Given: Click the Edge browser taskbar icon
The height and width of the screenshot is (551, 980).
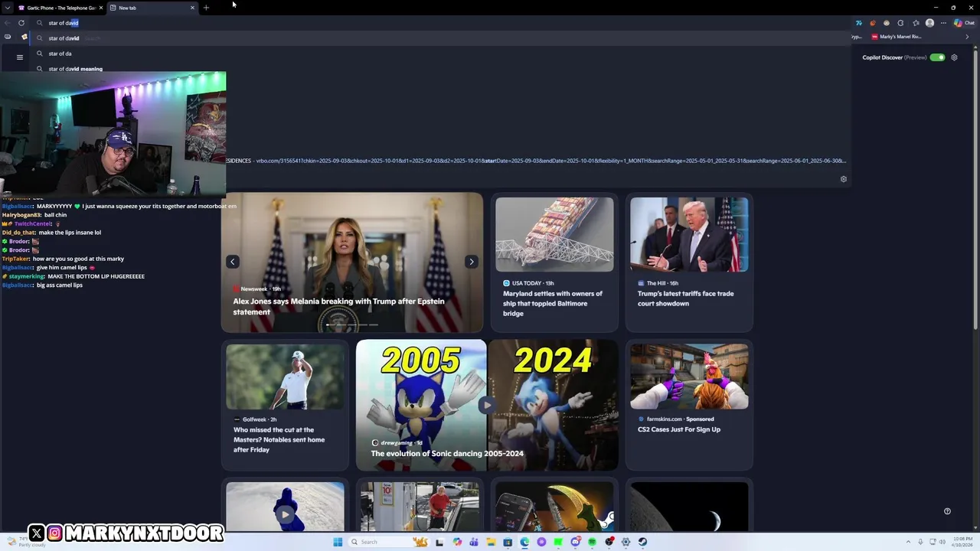Looking at the screenshot, I should (x=524, y=542).
